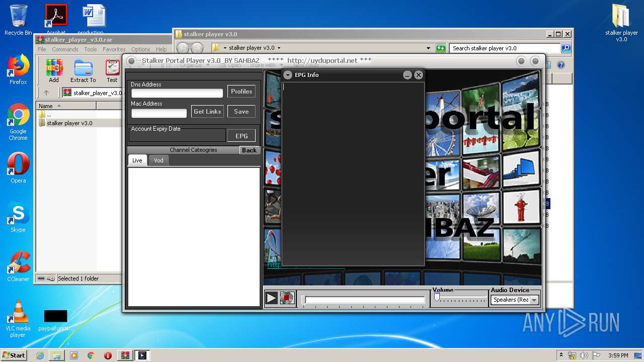Click the Opera taskbar icon
This screenshot has width=644, height=362.
tap(108, 355)
